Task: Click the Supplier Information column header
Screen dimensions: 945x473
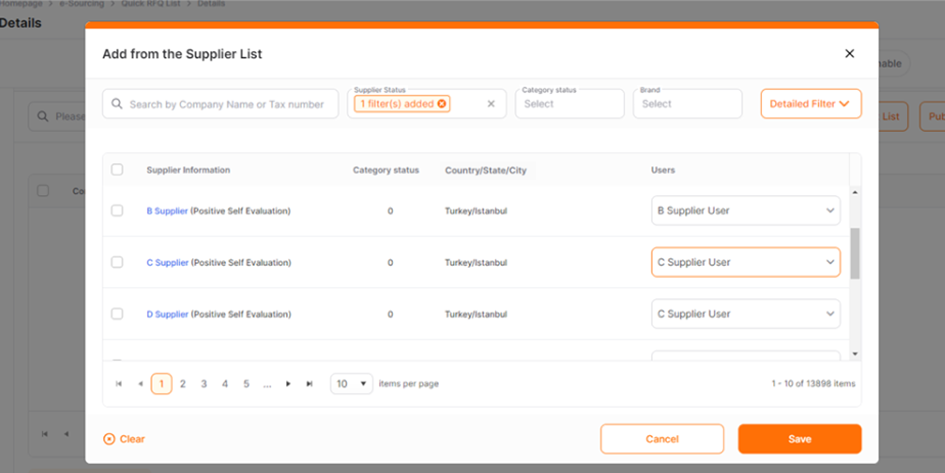Action: (x=188, y=170)
